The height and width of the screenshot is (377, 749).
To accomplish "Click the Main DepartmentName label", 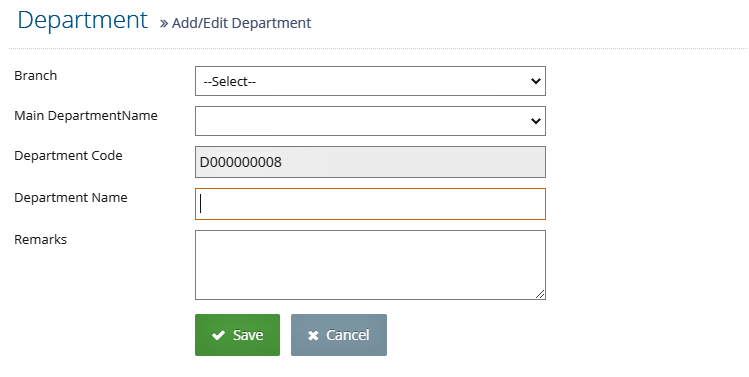I will (86, 116).
